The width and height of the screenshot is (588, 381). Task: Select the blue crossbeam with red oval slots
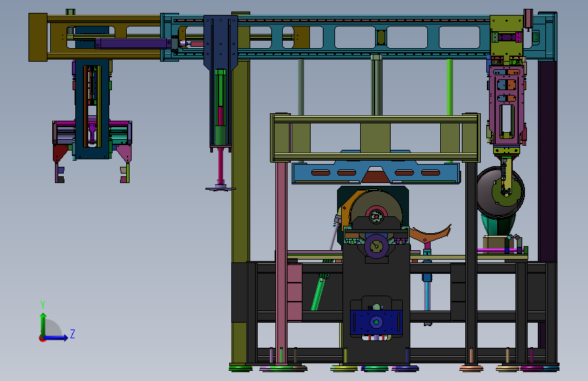pyautogui.click(x=376, y=173)
